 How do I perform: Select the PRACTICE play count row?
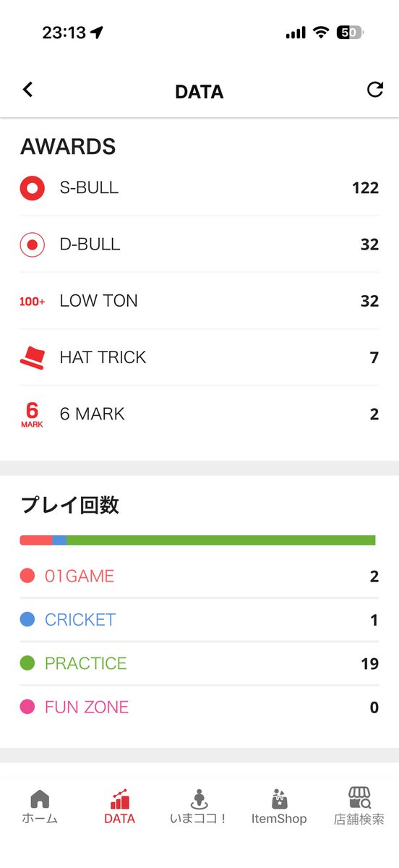tap(199, 663)
